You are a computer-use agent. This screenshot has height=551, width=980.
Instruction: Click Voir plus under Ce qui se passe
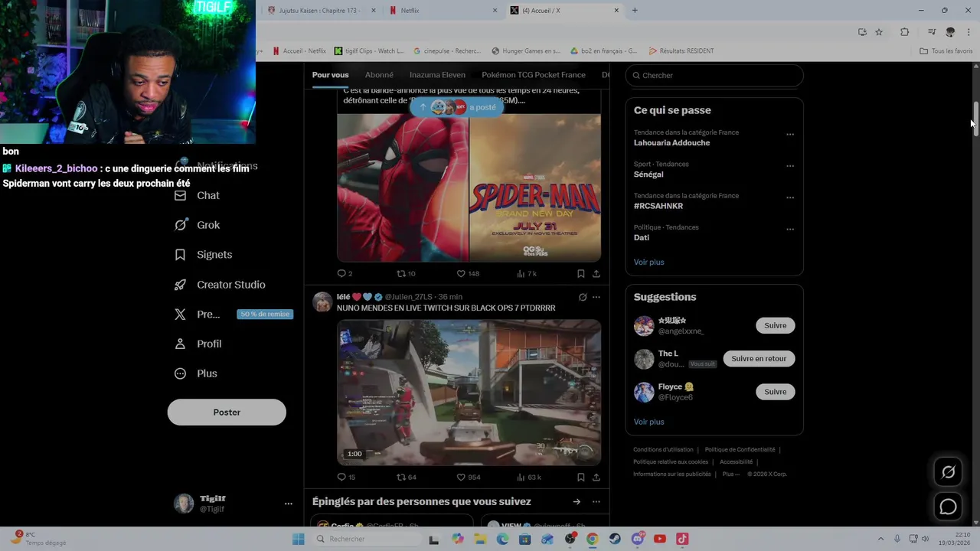tap(648, 262)
